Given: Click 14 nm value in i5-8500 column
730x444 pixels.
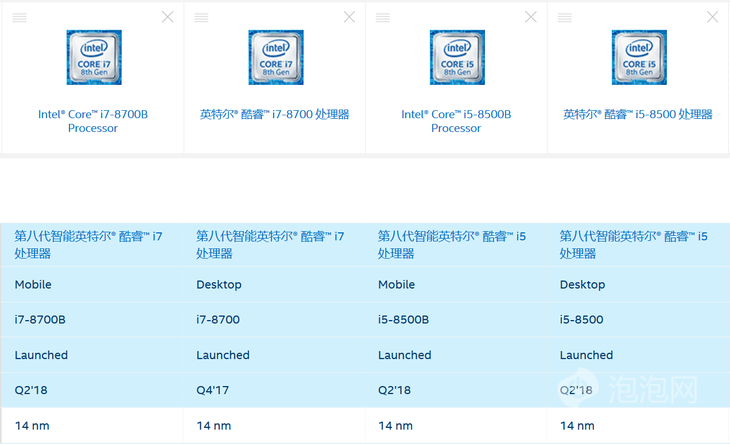Looking at the screenshot, I should pyautogui.click(x=577, y=425).
